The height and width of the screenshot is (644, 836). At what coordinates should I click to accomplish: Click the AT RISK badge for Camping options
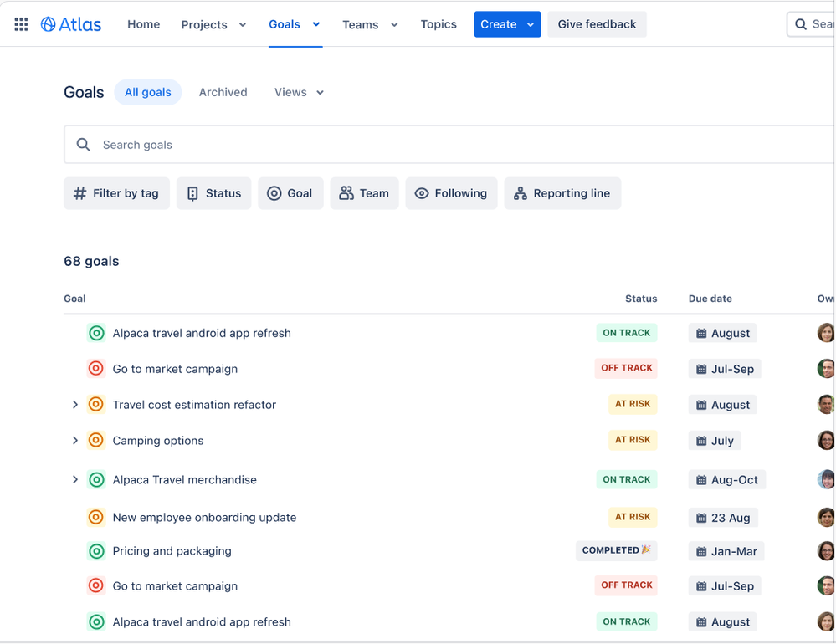click(633, 440)
